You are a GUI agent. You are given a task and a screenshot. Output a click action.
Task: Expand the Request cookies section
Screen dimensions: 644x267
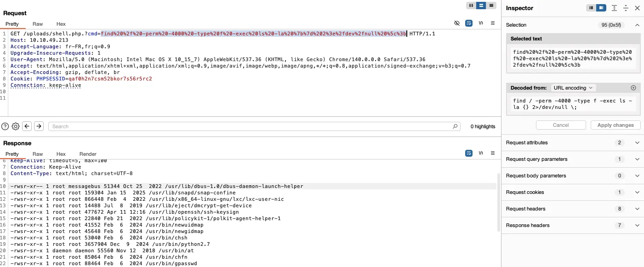[x=637, y=192]
